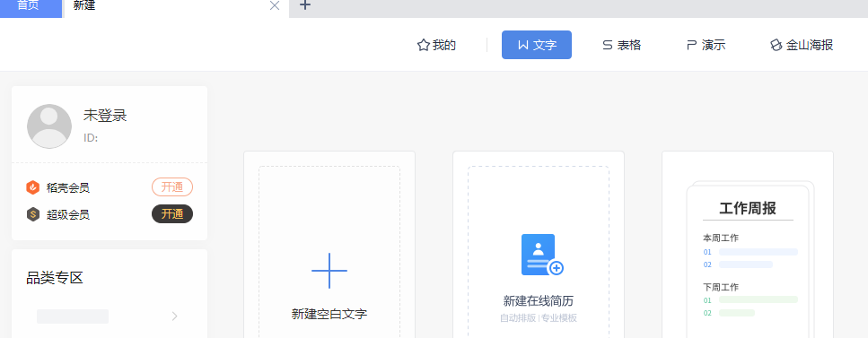Click the star icon beside 我的
The height and width of the screenshot is (338, 868).
(424, 45)
